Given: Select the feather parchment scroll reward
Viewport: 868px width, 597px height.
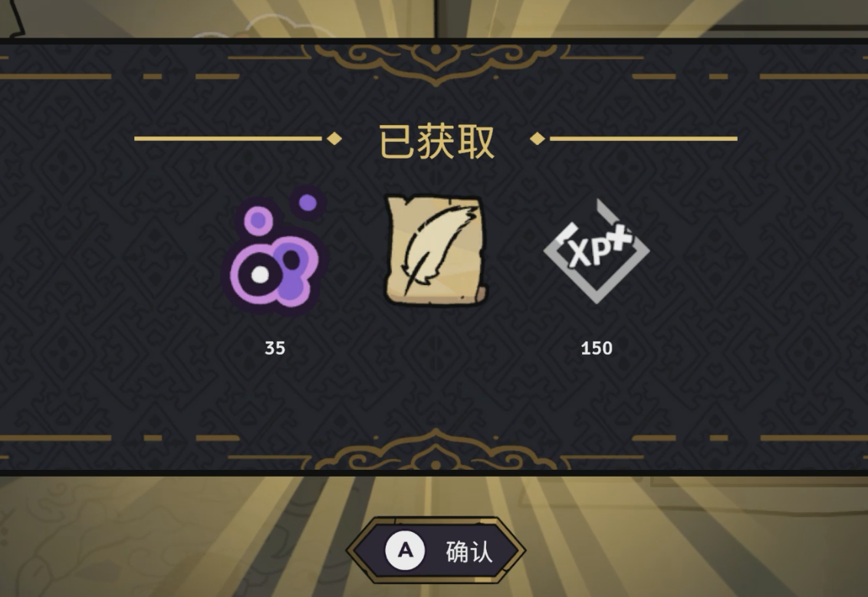Looking at the screenshot, I should point(436,250).
